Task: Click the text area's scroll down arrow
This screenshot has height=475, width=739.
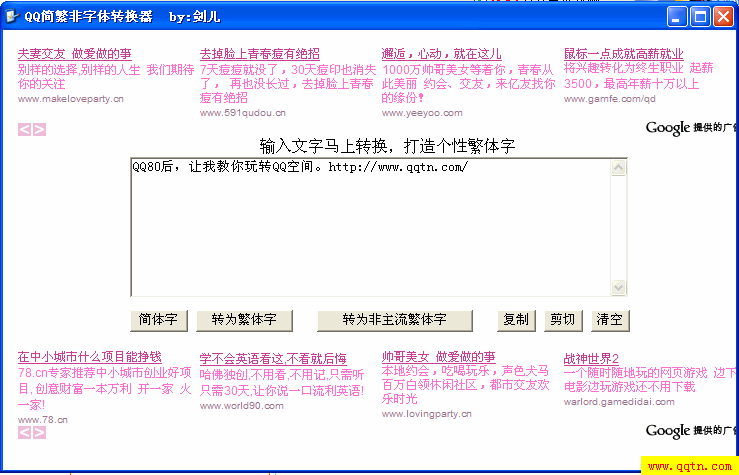Action: tap(619, 288)
